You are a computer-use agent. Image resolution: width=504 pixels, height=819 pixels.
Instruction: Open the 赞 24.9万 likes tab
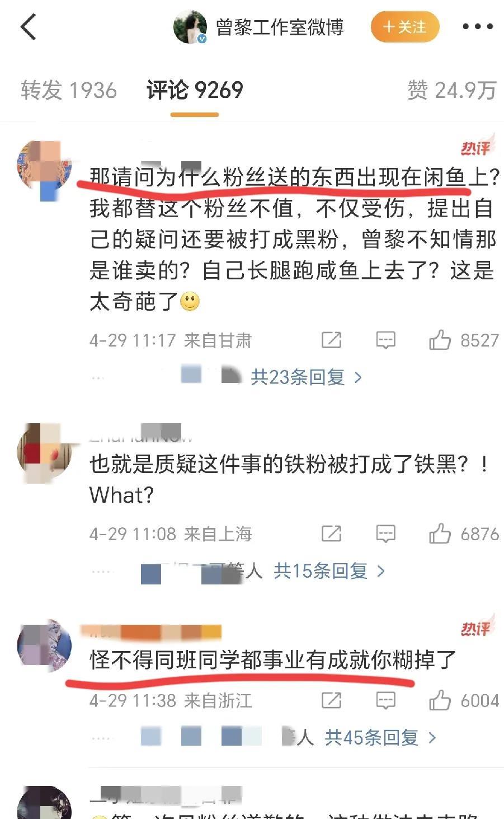point(452,90)
